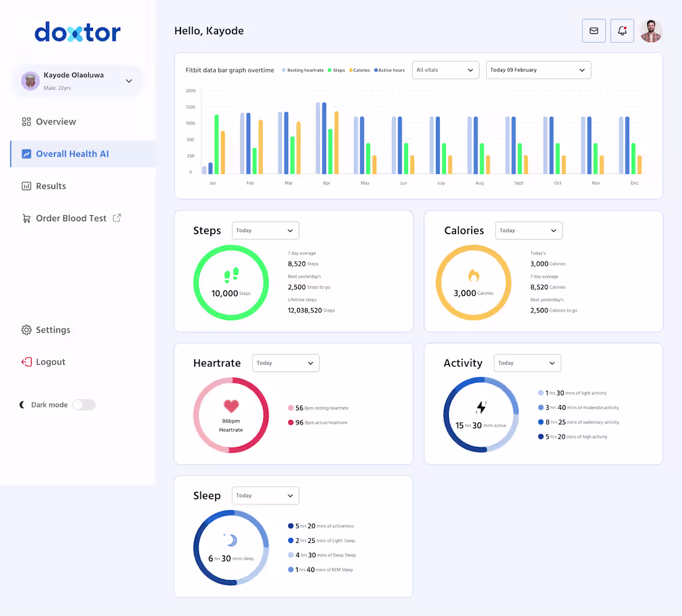682x616 pixels.
Task: Change the Heartrate period with its Today dropdown
Action: click(x=285, y=363)
